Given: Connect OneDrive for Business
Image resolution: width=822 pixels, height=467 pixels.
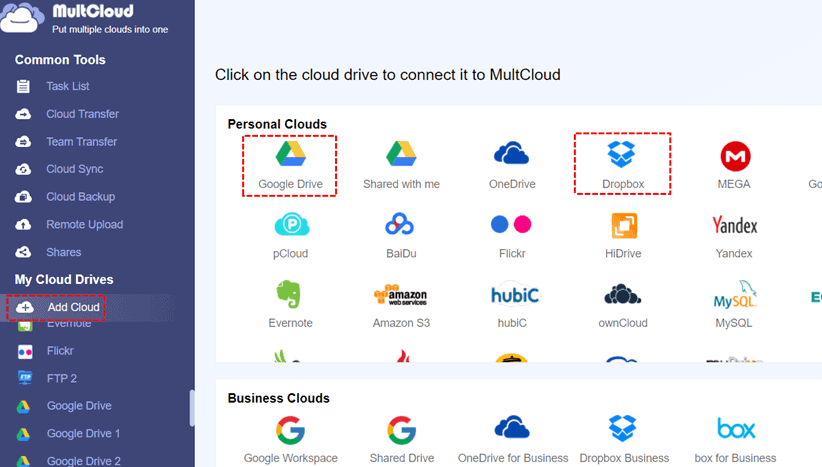Looking at the screenshot, I should tap(513, 439).
